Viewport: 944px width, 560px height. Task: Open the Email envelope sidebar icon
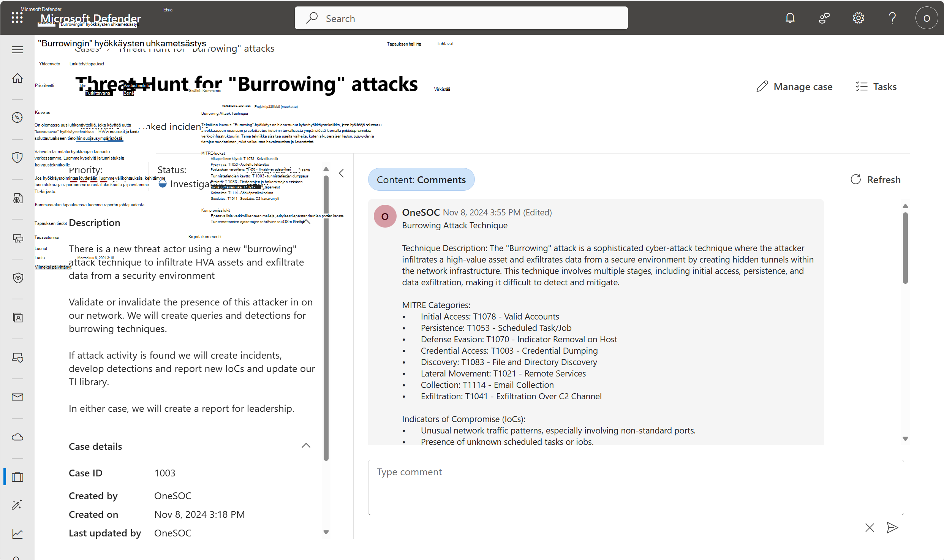click(x=17, y=397)
